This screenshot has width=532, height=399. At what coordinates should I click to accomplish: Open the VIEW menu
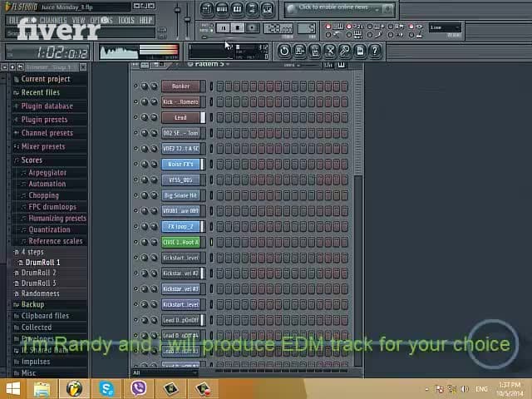78,20
